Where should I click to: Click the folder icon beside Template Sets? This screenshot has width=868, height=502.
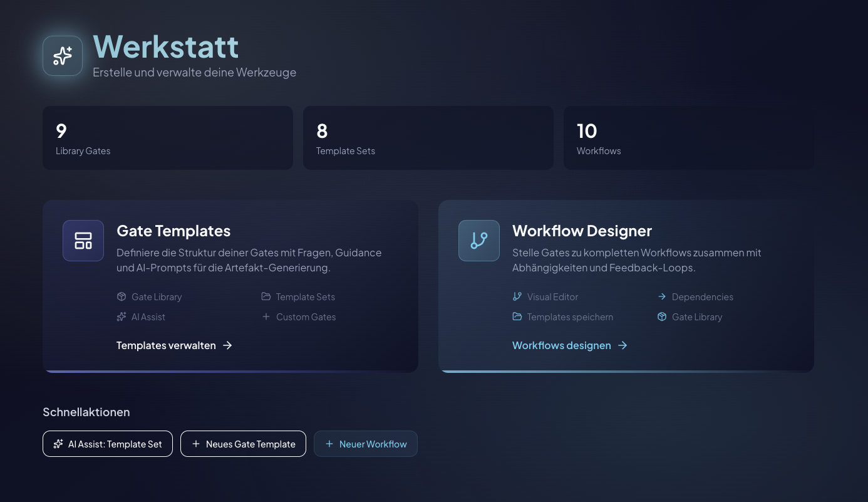click(266, 296)
